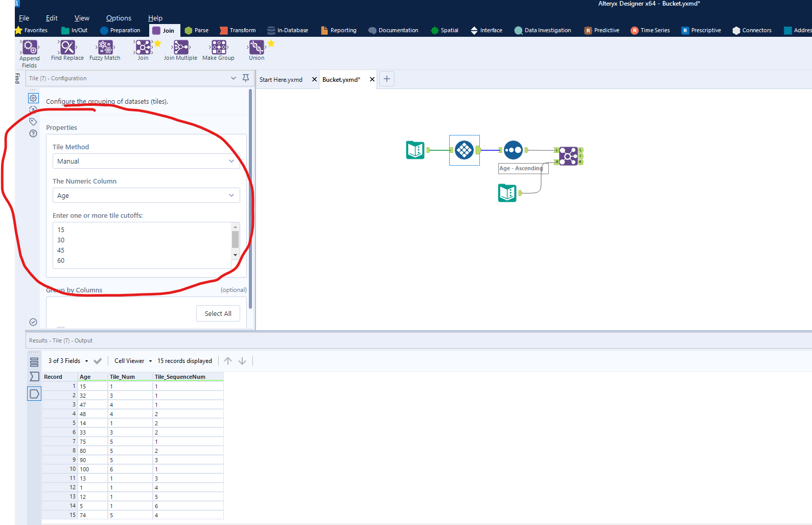Click the Select All button
Image resolution: width=812 pixels, height=525 pixels.
pyautogui.click(x=218, y=313)
